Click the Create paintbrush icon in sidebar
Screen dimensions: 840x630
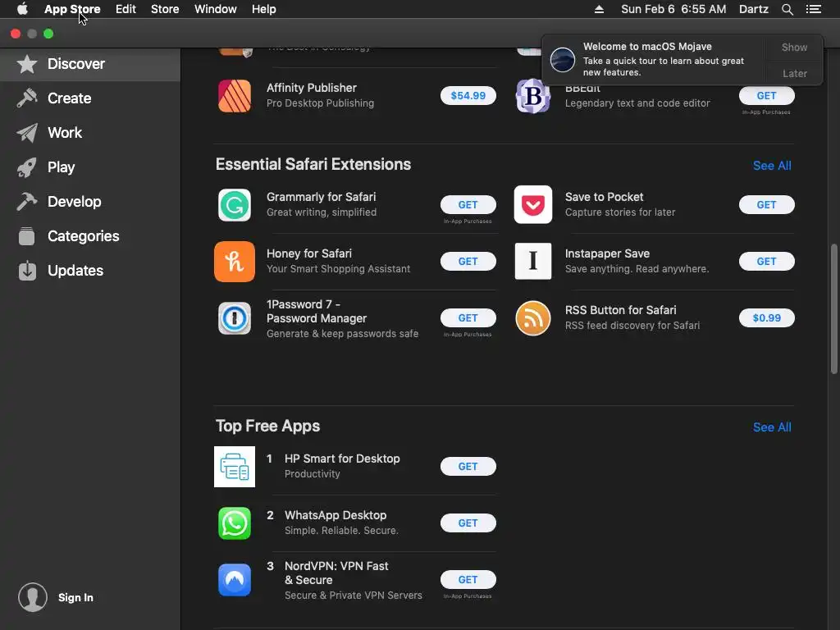point(27,98)
